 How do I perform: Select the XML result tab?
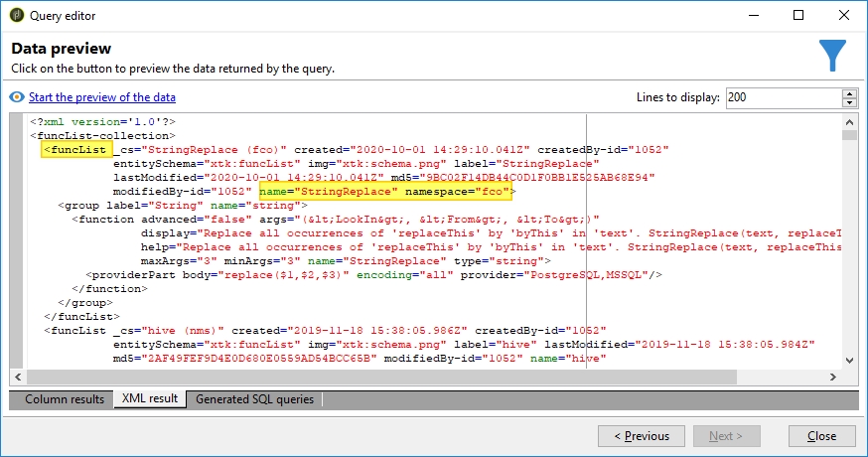[x=149, y=399]
